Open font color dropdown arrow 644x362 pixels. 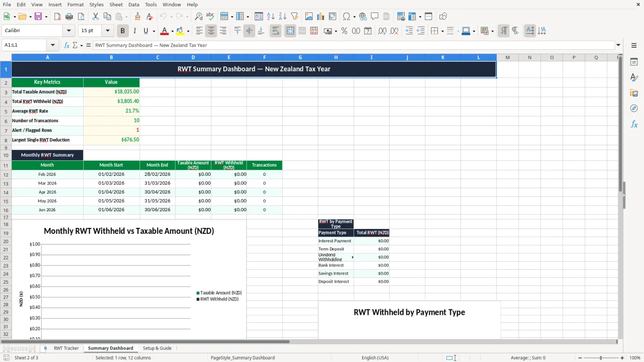coord(172,31)
